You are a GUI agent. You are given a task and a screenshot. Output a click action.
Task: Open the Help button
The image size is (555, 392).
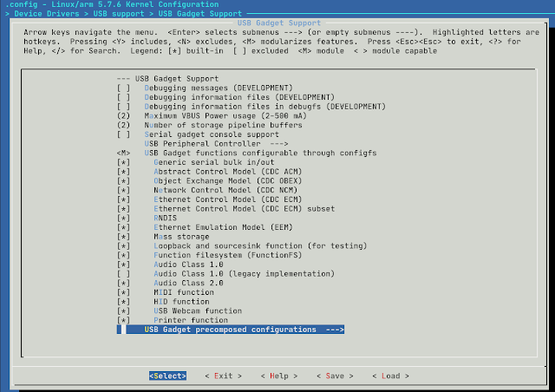click(277, 376)
